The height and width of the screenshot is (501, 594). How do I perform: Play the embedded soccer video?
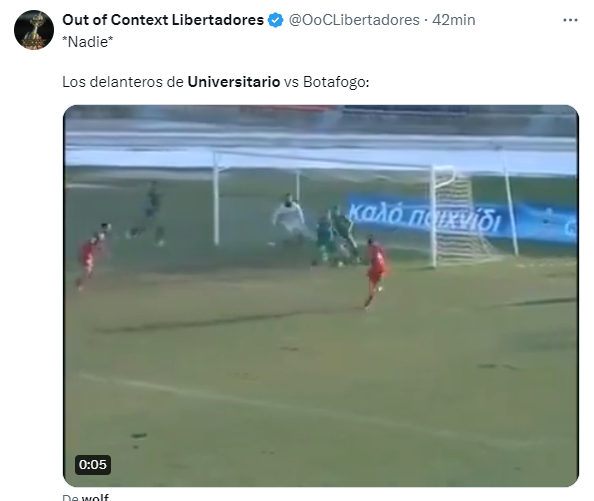(x=320, y=296)
